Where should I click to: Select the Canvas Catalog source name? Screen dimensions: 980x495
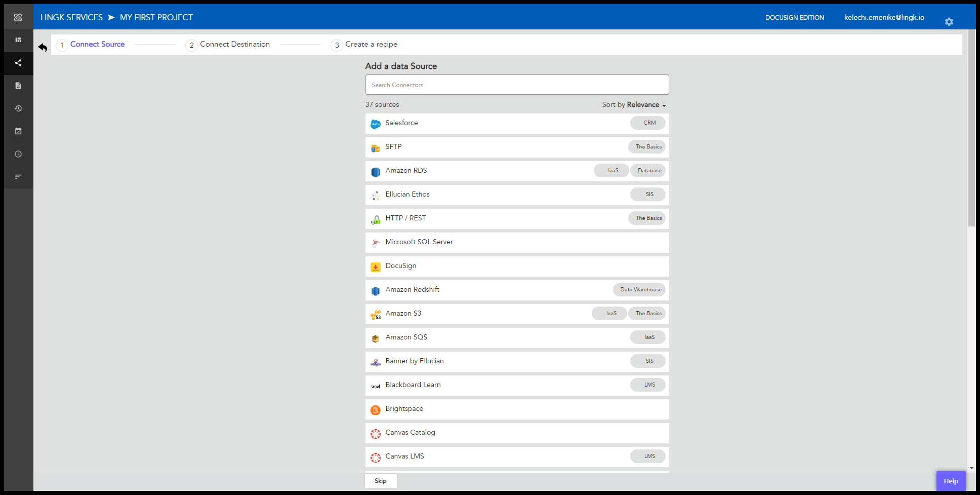pyautogui.click(x=410, y=432)
